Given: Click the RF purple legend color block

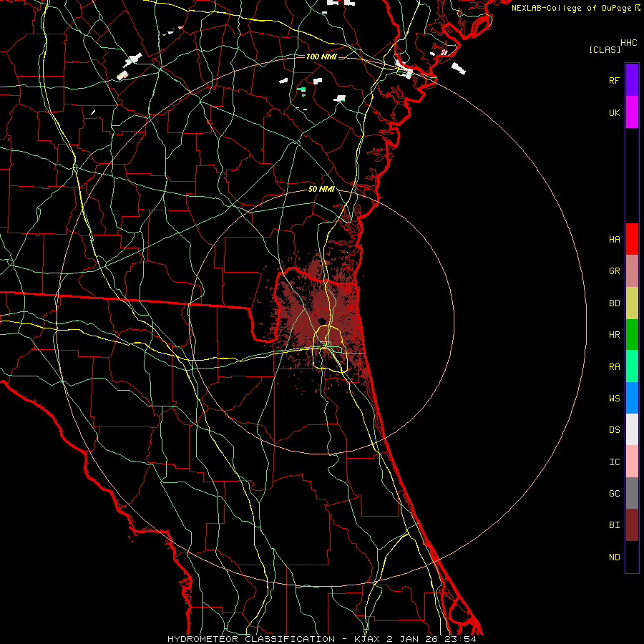Looking at the screenshot, I should pyautogui.click(x=632, y=80).
